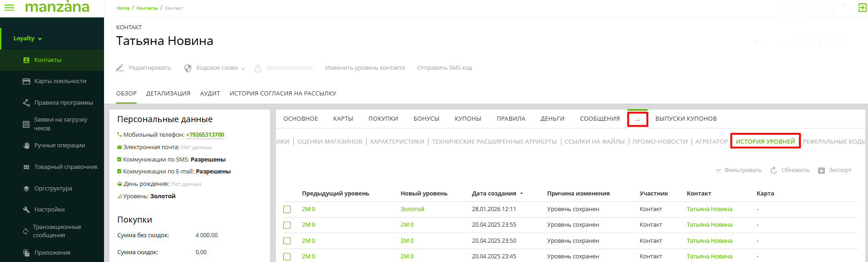868x262 pixels.
Task: Sort by Дата создания column header
Action: (x=494, y=194)
